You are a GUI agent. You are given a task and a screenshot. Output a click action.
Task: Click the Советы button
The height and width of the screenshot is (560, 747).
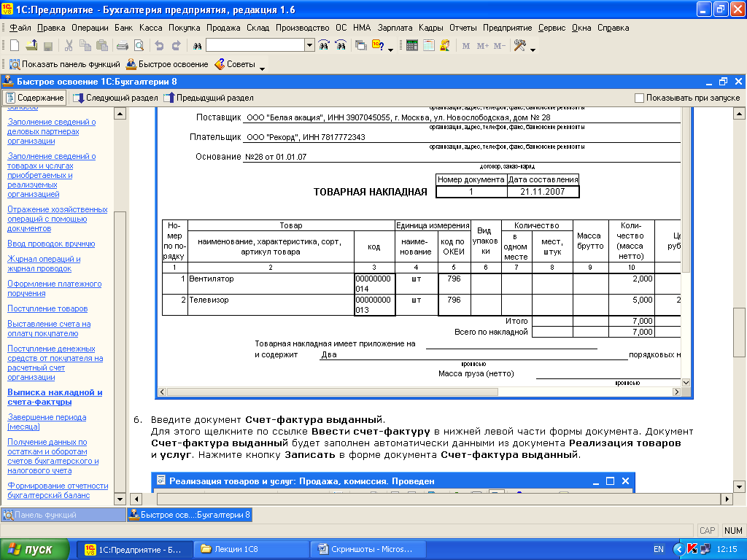[235, 64]
